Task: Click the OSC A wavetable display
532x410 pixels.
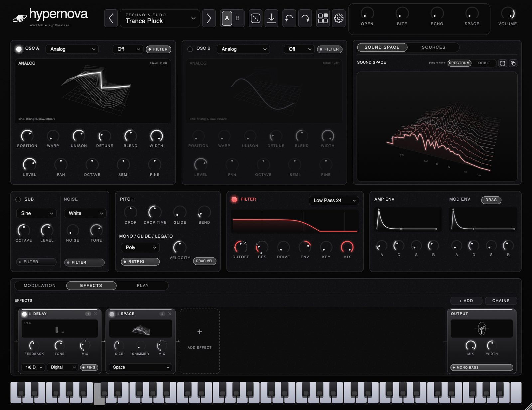Action: click(x=93, y=91)
